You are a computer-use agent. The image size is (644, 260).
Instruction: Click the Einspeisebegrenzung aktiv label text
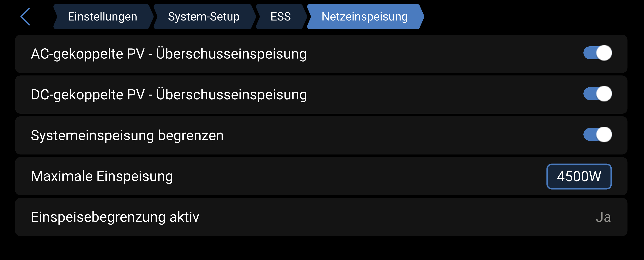point(115,217)
